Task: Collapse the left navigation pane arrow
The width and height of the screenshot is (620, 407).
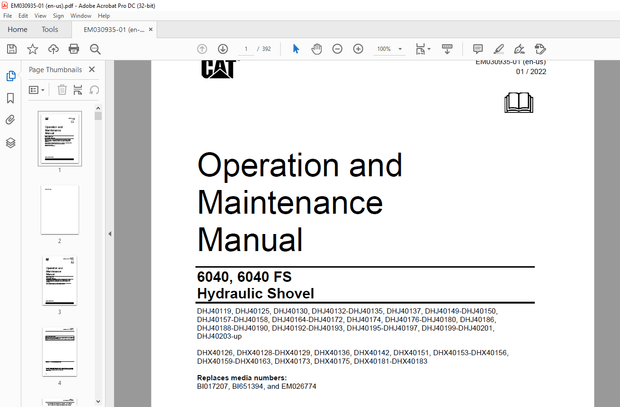Action: [110, 234]
